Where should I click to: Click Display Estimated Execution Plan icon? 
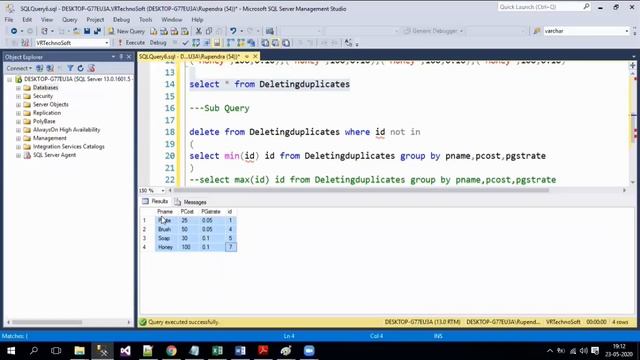pos(196,42)
